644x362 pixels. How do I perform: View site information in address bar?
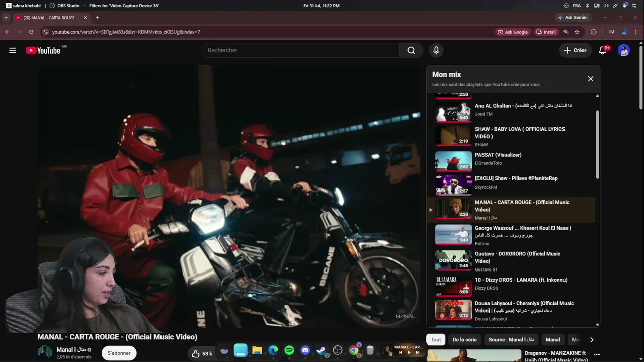click(45, 32)
